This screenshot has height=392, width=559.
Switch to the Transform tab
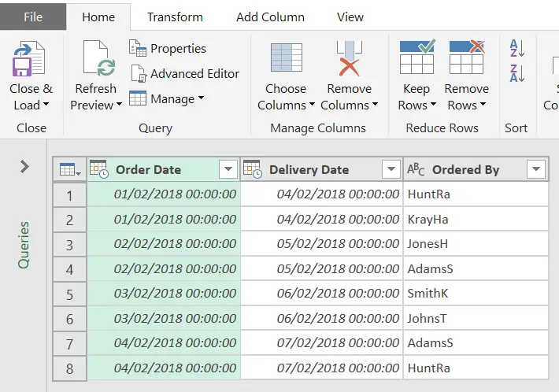tap(175, 17)
